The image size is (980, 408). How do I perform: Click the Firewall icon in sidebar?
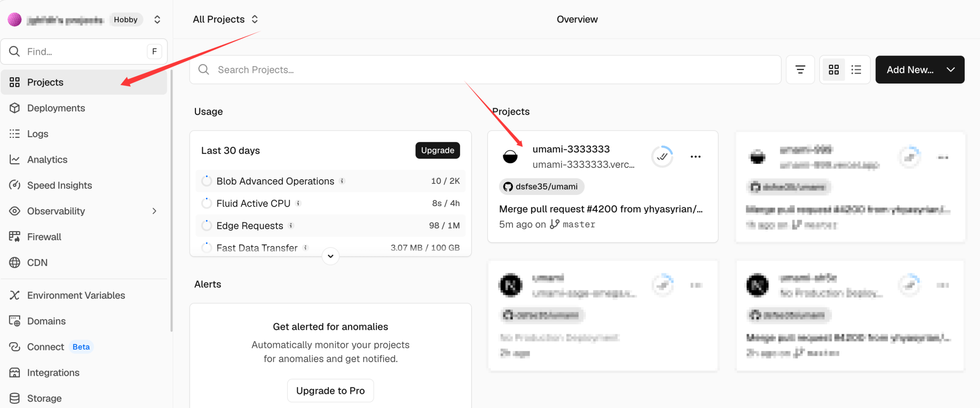coord(15,237)
